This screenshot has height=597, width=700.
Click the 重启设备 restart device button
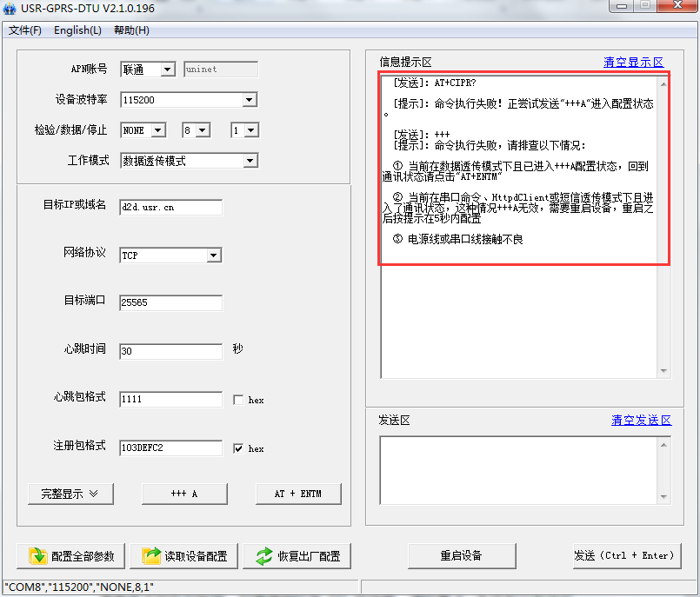(x=461, y=556)
